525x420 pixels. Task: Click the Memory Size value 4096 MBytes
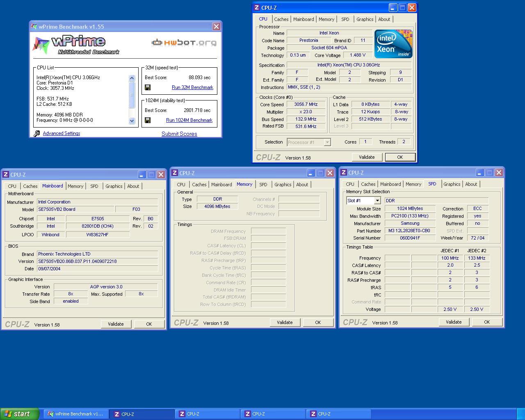click(217, 207)
